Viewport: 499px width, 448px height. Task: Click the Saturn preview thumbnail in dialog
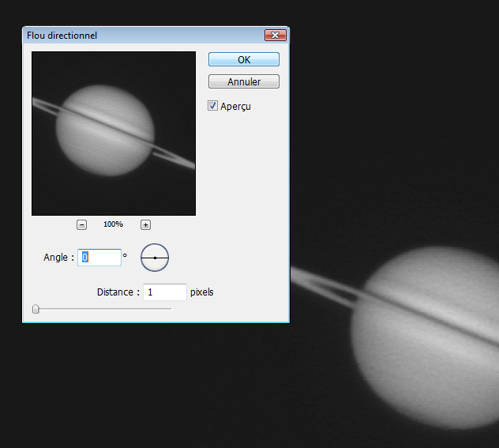tap(114, 134)
